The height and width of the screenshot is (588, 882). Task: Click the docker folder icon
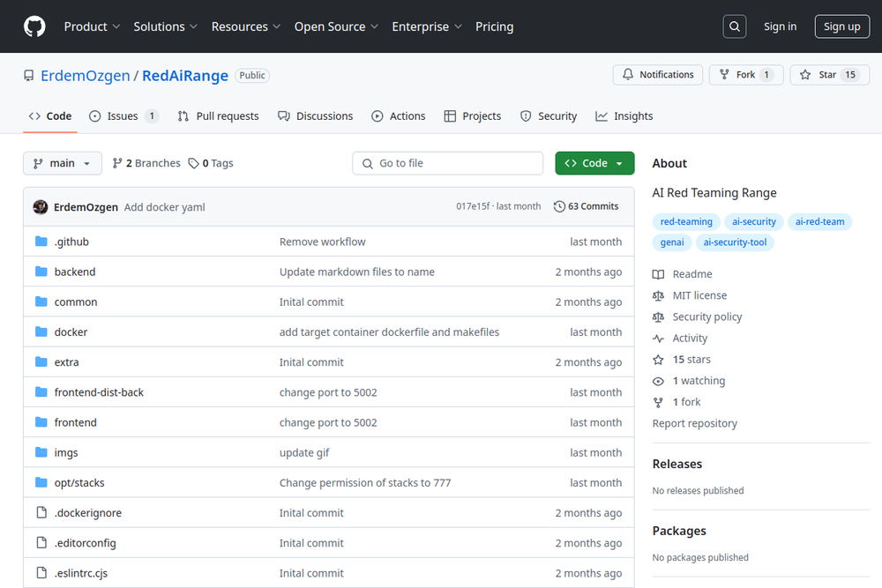pos(41,331)
